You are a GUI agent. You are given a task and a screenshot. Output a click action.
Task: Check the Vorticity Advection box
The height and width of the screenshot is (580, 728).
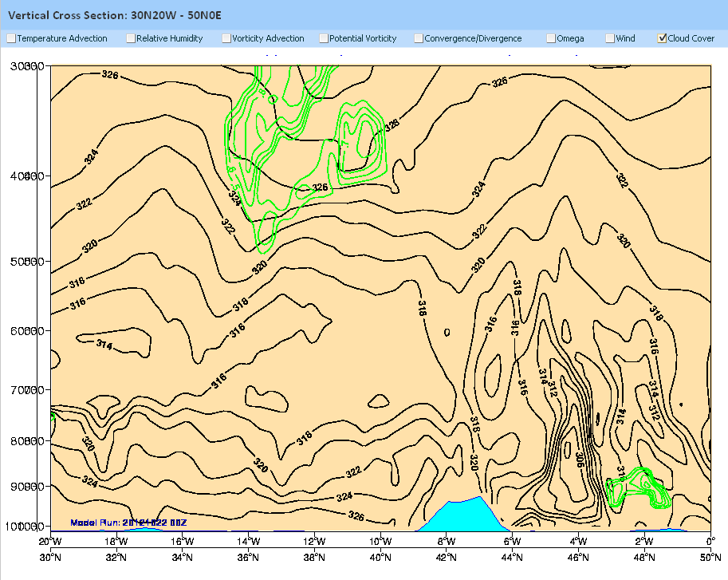226,38
